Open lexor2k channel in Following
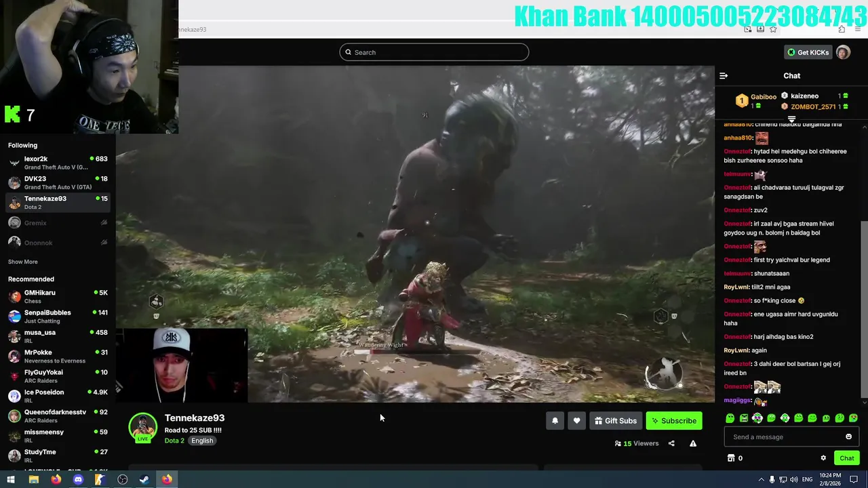 pyautogui.click(x=58, y=163)
